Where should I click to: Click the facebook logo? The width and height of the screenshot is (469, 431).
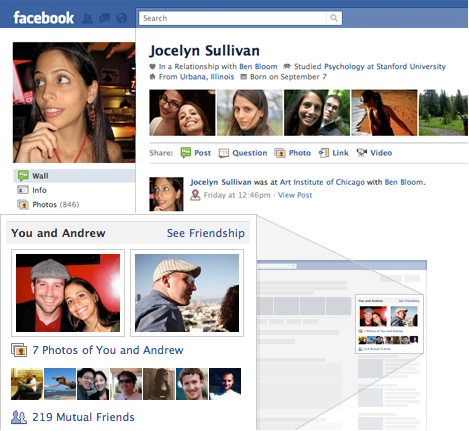click(43, 18)
